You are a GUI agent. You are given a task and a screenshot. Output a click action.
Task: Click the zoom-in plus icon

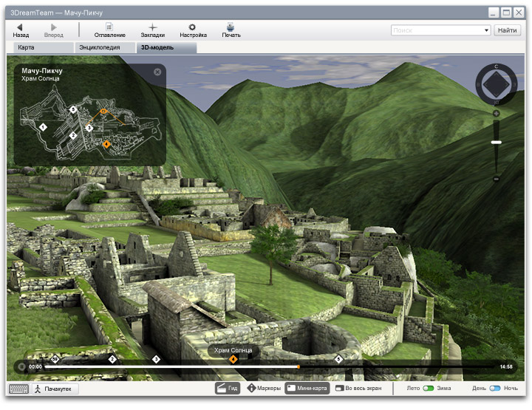(x=497, y=114)
